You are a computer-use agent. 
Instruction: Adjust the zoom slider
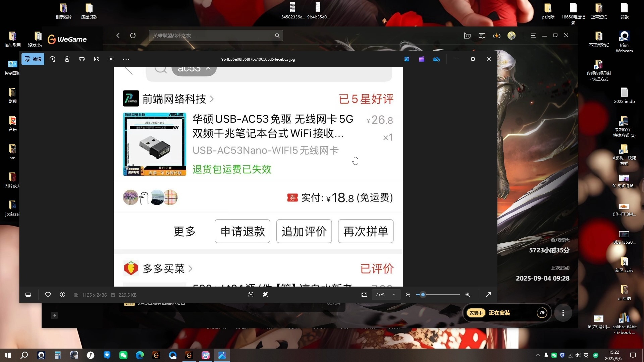423,295
